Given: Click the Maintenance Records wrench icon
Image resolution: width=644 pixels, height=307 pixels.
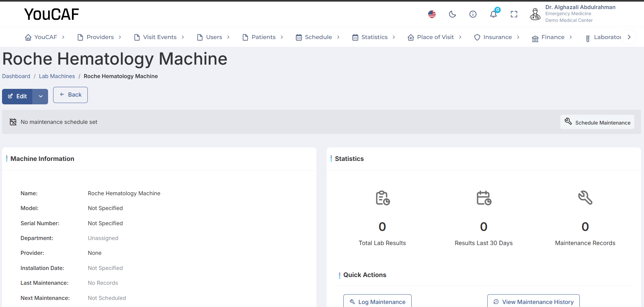Looking at the screenshot, I should (x=585, y=198).
